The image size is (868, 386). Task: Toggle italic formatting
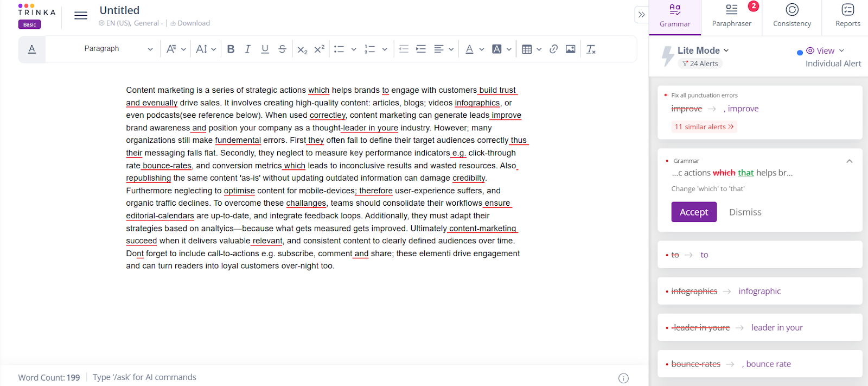pyautogui.click(x=247, y=49)
